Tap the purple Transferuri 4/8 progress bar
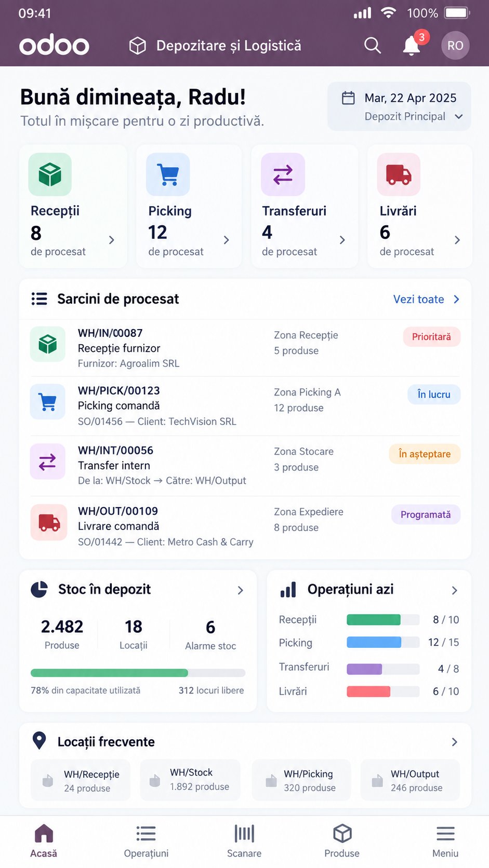 click(x=383, y=669)
